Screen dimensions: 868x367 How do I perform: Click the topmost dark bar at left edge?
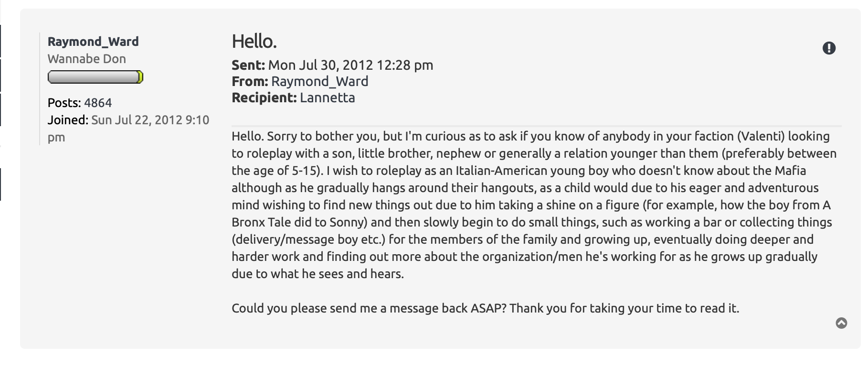pyautogui.click(x=0, y=41)
